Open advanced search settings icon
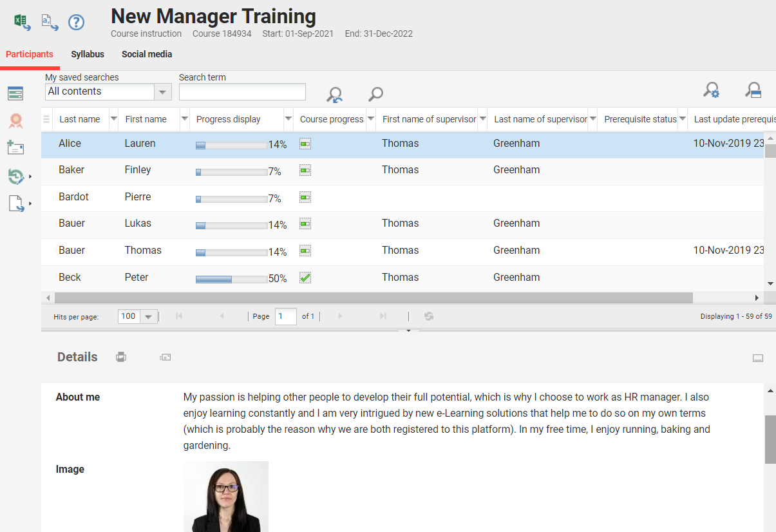Viewport: 776px width, 532px height. pos(711,90)
